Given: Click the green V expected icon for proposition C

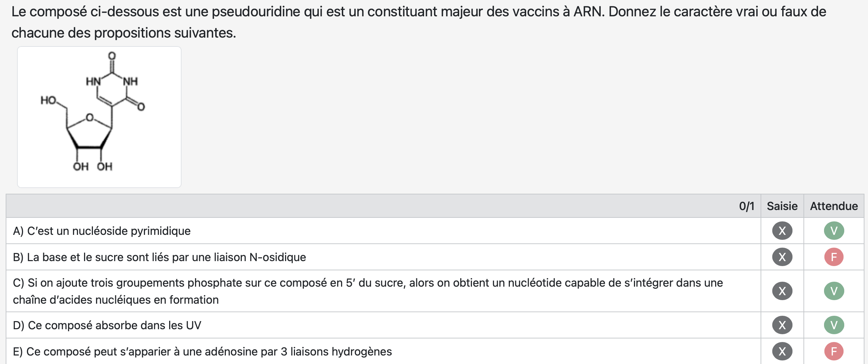Looking at the screenshot, I should [x=834, y=291].
